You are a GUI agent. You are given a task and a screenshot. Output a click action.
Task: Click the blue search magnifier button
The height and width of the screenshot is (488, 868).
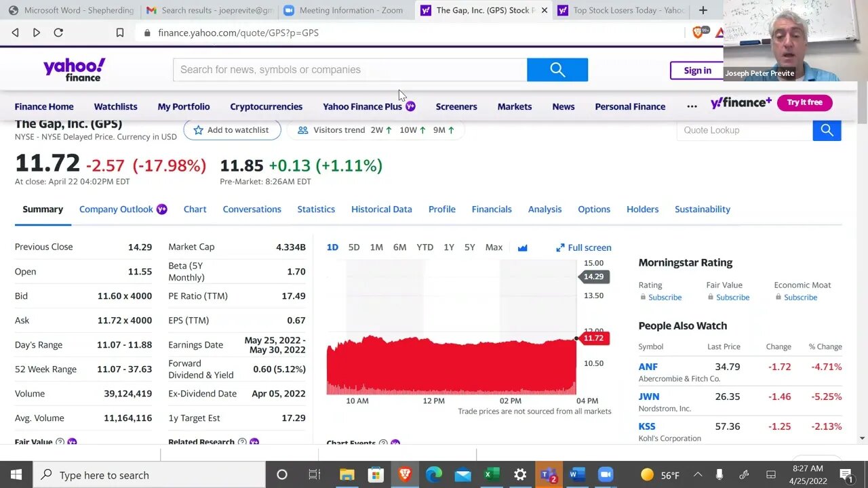(557, 70)
